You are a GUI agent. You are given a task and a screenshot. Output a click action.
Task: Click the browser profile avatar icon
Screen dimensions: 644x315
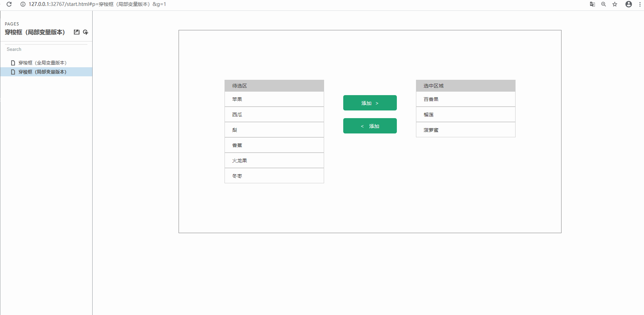[x=629, y=4]
